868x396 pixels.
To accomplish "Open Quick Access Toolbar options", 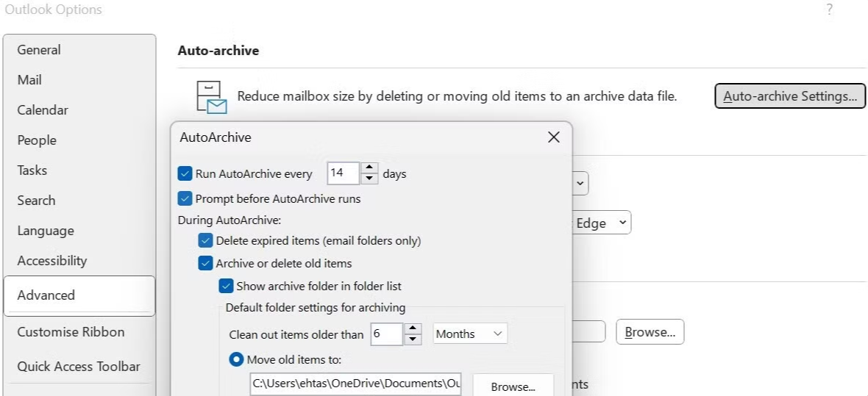I will (79, 366).
